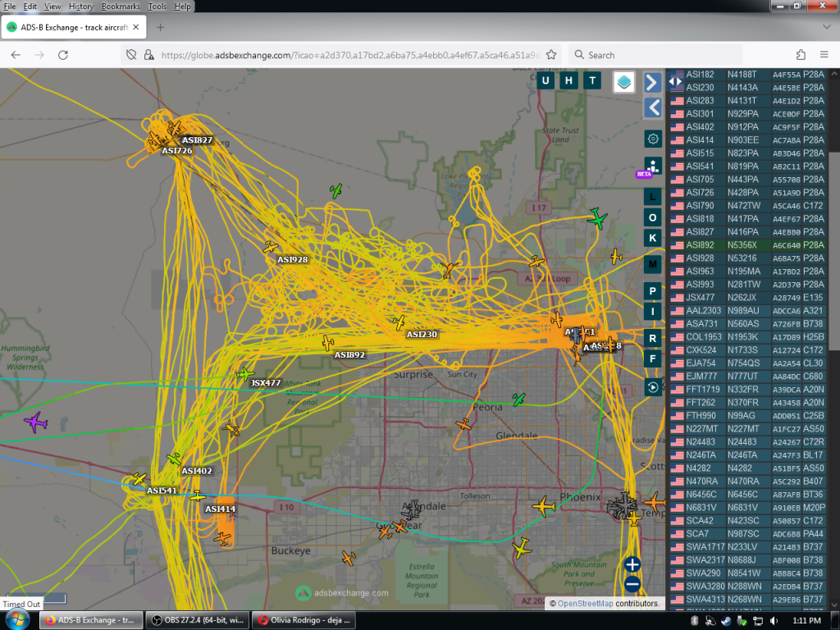This screenshot has height=630, width=840.
Task: Zoom in with the plus button
Action: tap(632, 564)
